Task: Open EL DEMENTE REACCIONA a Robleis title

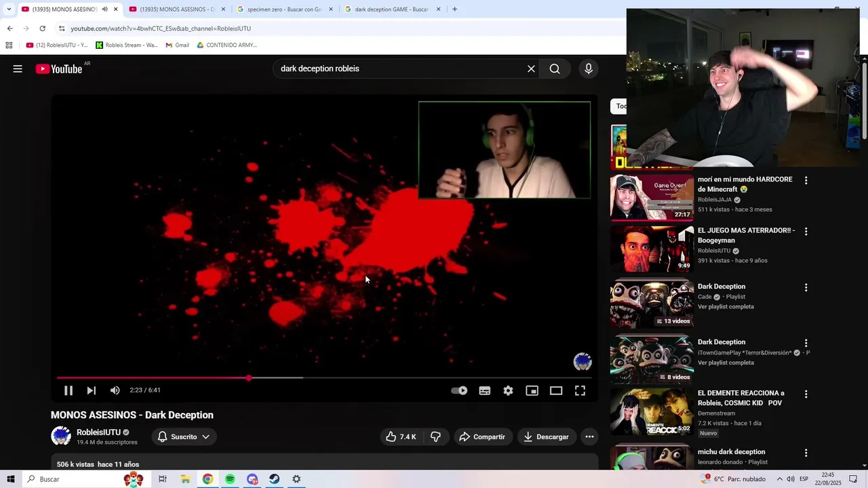Action: tap(741, 398)
